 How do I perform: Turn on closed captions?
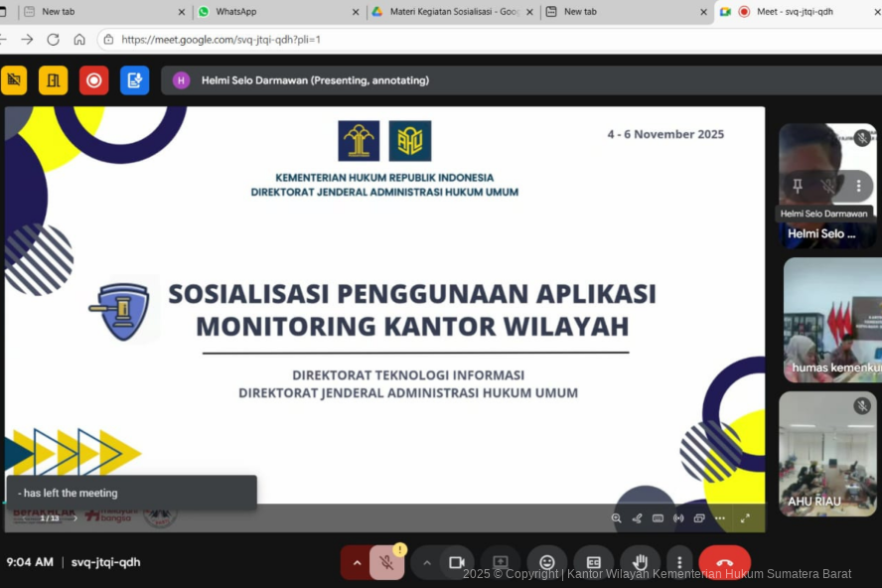[x=593, y=562]
